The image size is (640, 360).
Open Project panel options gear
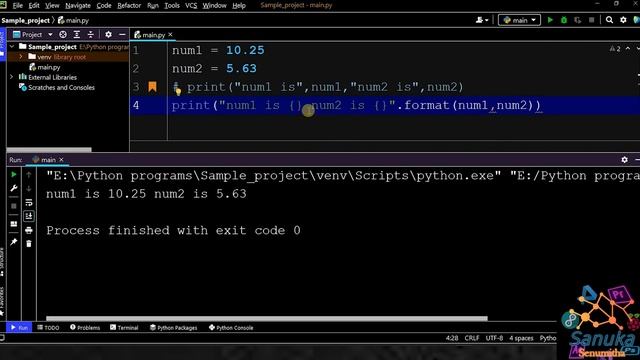tap(108, 35)
